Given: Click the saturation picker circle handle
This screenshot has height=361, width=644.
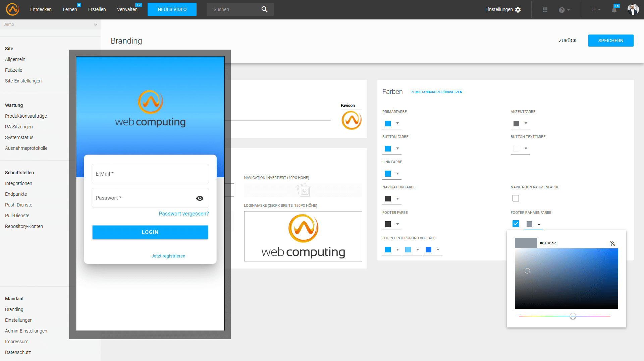Looking at the screenshot, I should coord(527,271).
